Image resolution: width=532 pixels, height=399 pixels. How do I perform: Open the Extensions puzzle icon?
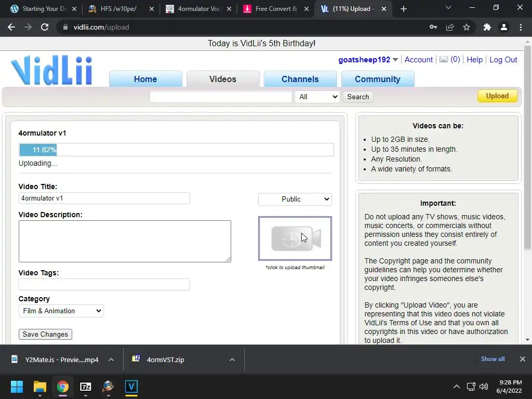point(487,27)
